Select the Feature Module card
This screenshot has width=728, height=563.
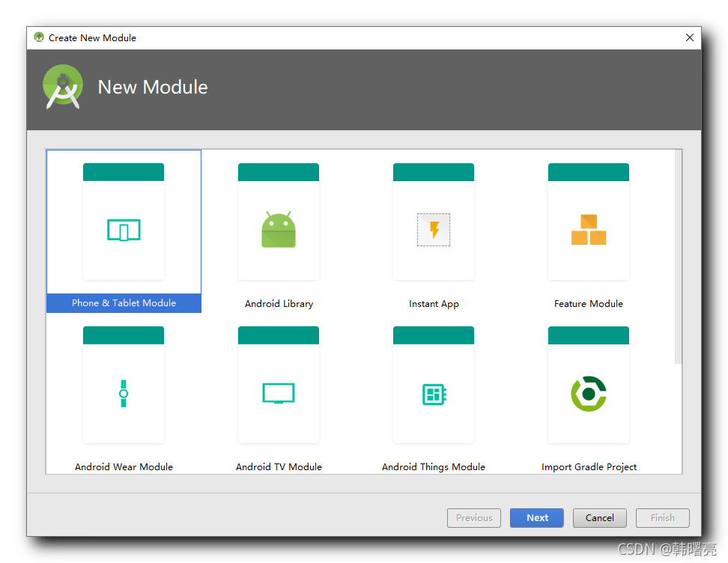point(589,221)
